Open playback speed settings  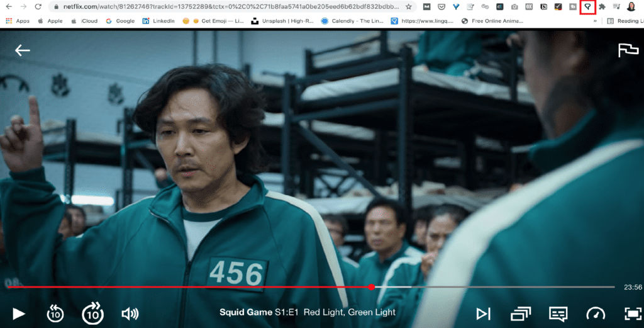(x=596, y=314)
